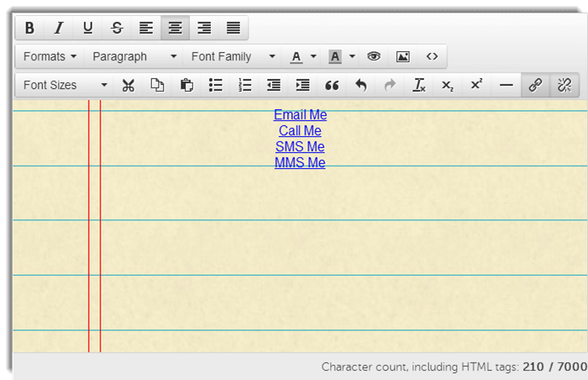Open the Font Family dropdown
This screenshot has width=588, height=380.
pyautogui.click(x=233, y=56)
